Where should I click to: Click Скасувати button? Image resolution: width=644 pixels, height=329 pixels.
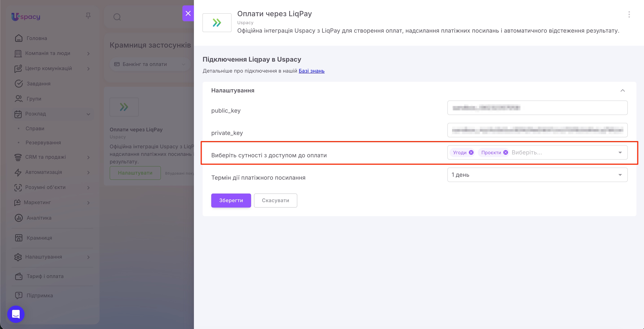point(275,201)
